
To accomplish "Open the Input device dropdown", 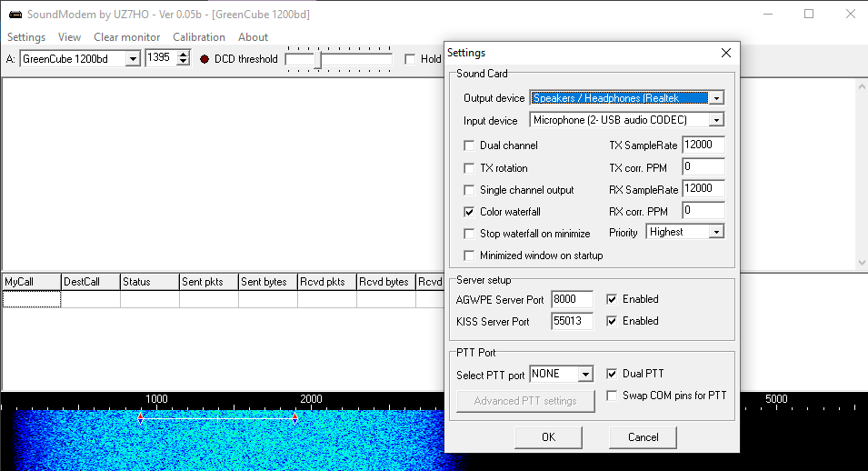I will click(x=716, y=120).
